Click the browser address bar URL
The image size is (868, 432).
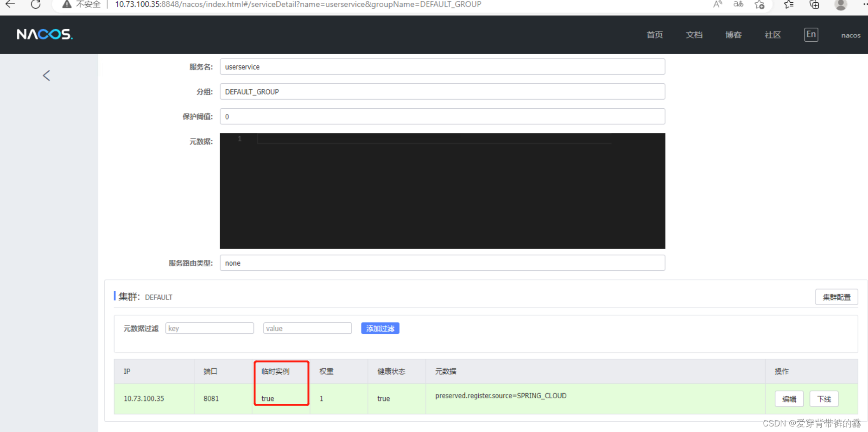tap(298, 4)
